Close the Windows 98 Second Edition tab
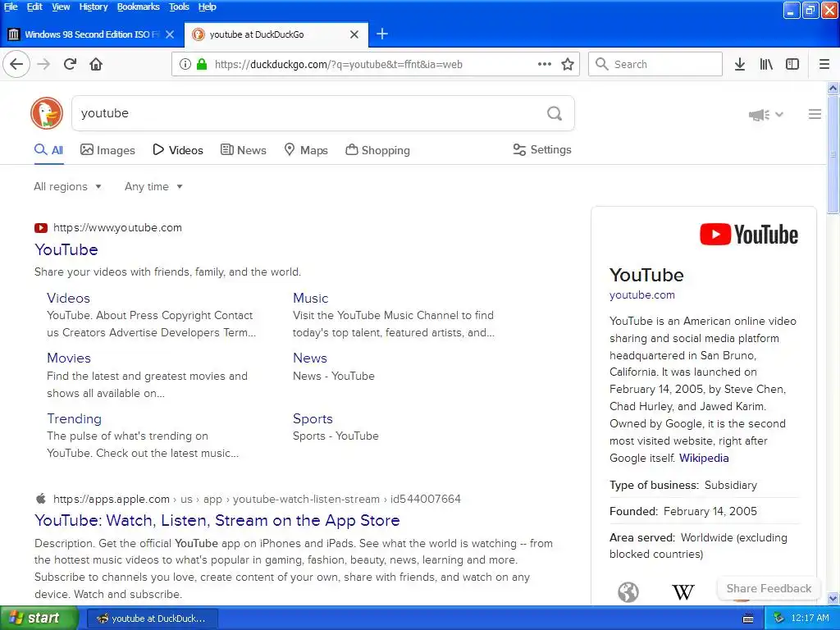The height and width of the screenshot is (630, 840). pos(170,34)
